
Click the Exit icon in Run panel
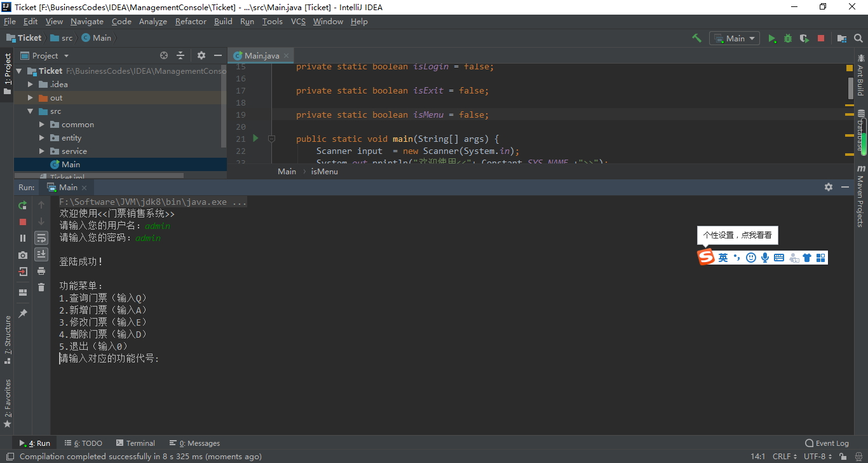tap(23, 272)
